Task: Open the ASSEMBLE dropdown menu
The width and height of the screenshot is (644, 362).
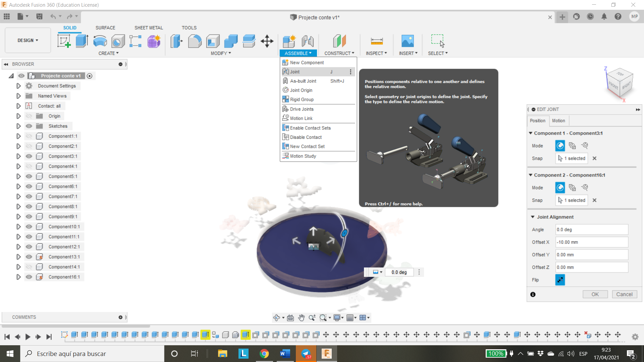Action: pos(297,53)
